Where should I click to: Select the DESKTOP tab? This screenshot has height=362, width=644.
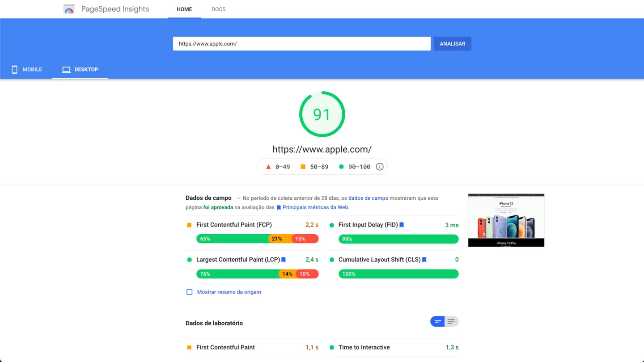pyautogui.click(x=80, y=70)
